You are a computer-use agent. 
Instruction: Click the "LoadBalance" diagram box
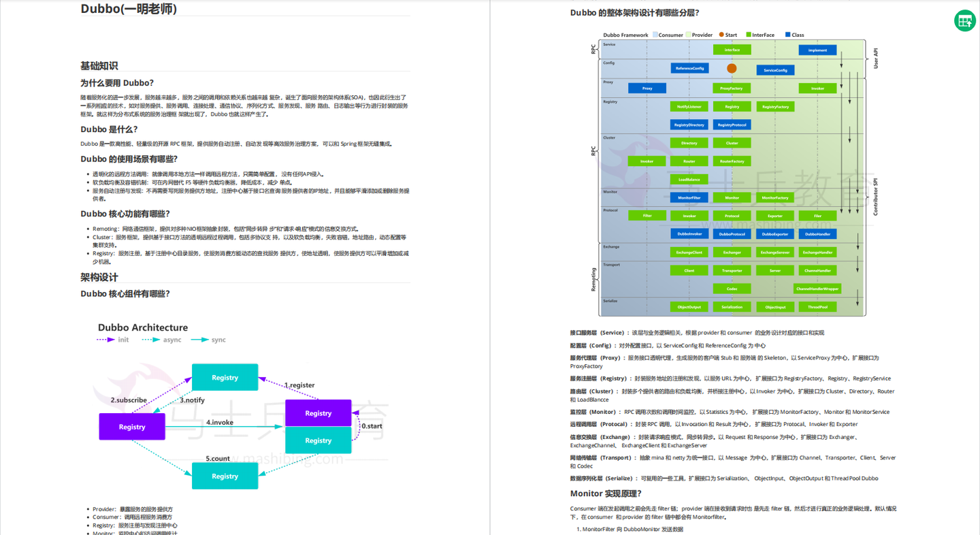[x=689, y=180]
